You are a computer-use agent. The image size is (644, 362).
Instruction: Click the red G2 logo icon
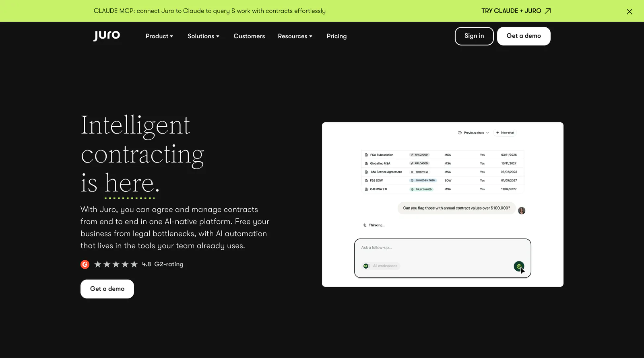point(85,264)
